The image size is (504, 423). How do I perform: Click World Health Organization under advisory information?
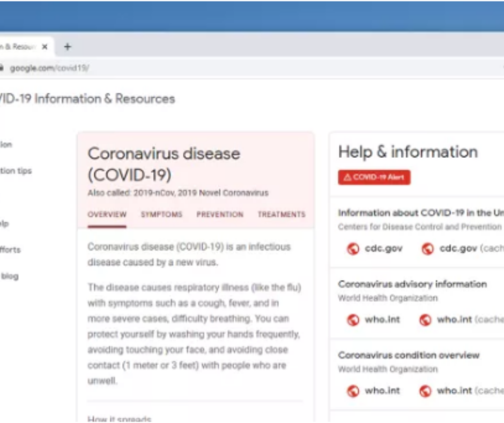(388, 298)
